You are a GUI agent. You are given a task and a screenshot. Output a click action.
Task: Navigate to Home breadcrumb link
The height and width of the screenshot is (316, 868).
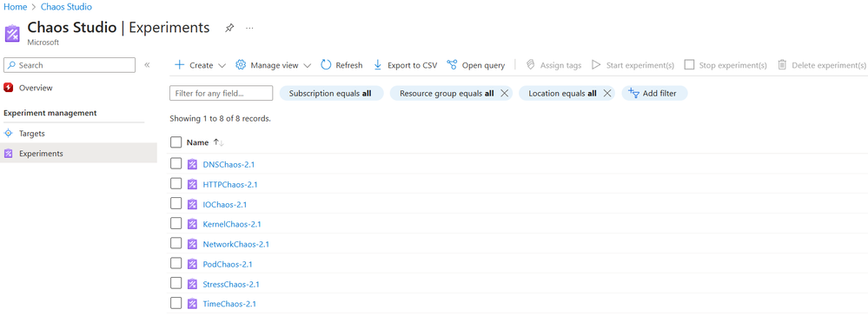[16, 7]
